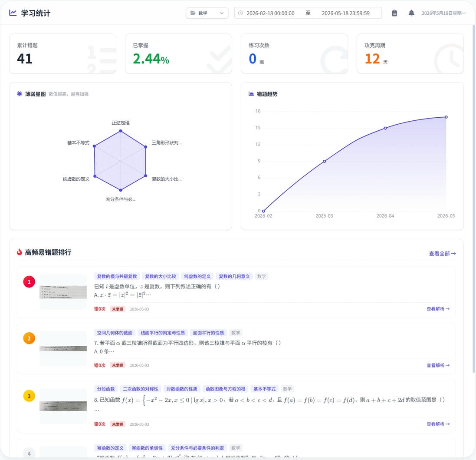Select the 复数的几何意义 tag

tap(234, 276)
